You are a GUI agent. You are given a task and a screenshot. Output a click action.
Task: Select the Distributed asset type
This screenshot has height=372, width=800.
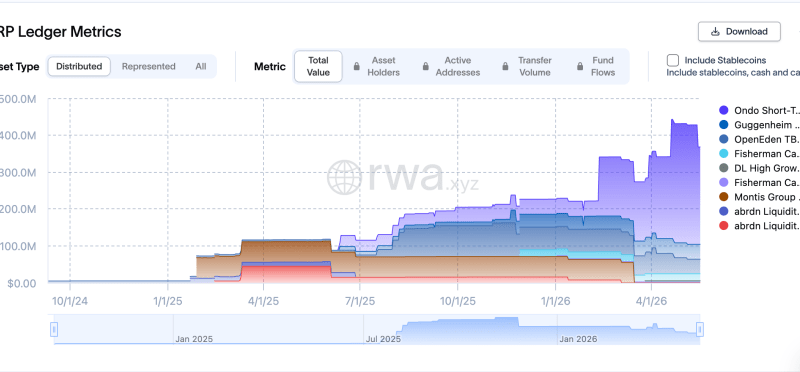(79, 66)
